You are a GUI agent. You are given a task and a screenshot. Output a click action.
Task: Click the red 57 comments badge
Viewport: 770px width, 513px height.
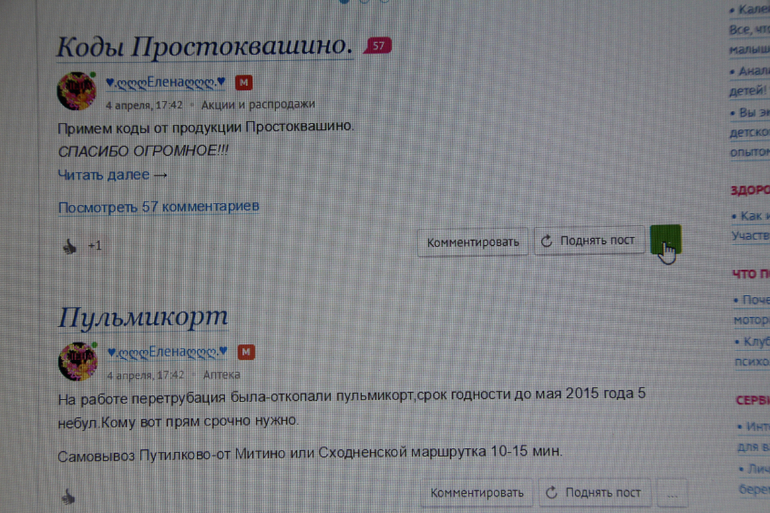(x=378, y=46)
